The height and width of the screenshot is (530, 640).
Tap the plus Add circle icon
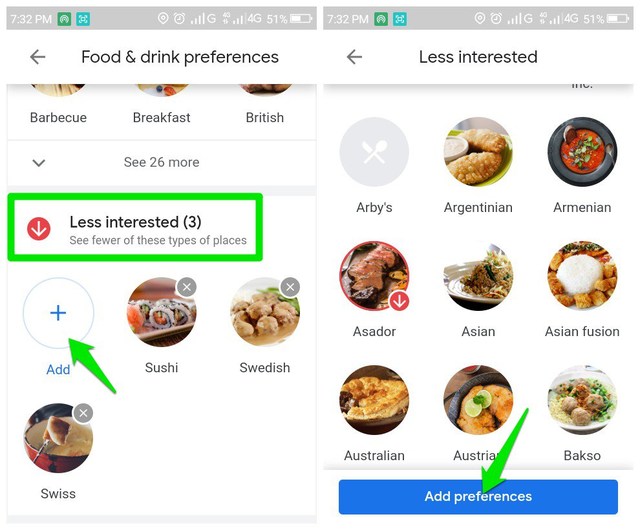tap(58, 313)
